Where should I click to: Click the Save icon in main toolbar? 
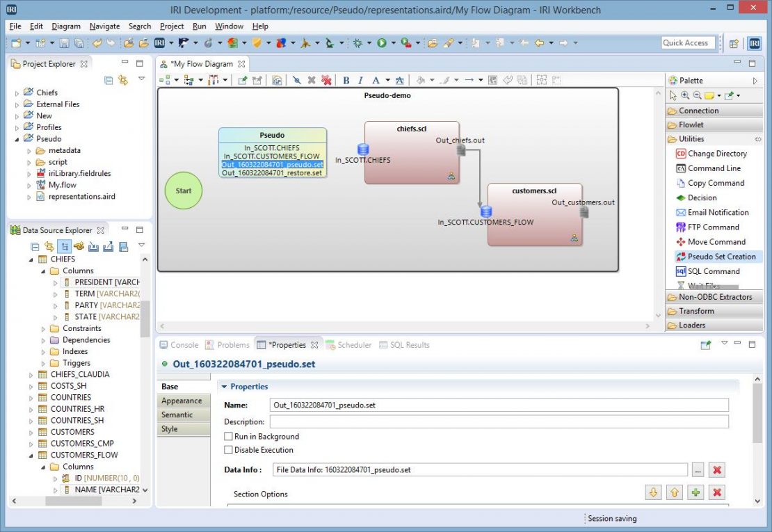pyautogui.click(x=64, y=43)
